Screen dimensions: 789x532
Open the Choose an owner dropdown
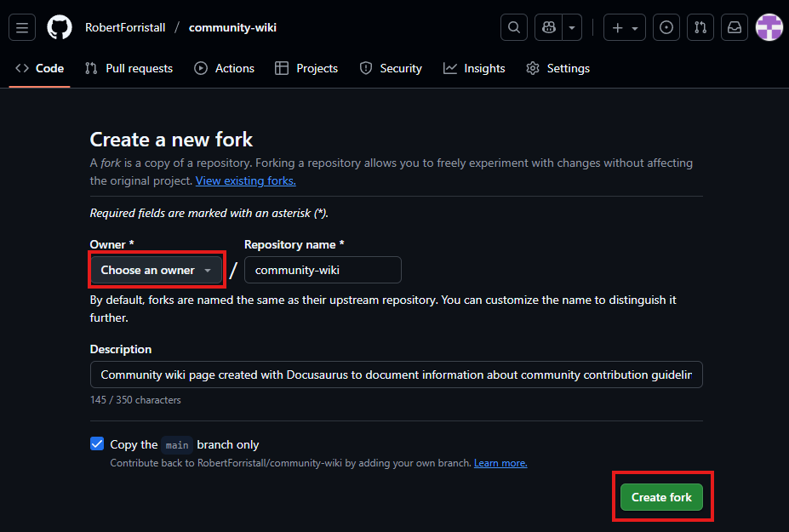point(156,269)
